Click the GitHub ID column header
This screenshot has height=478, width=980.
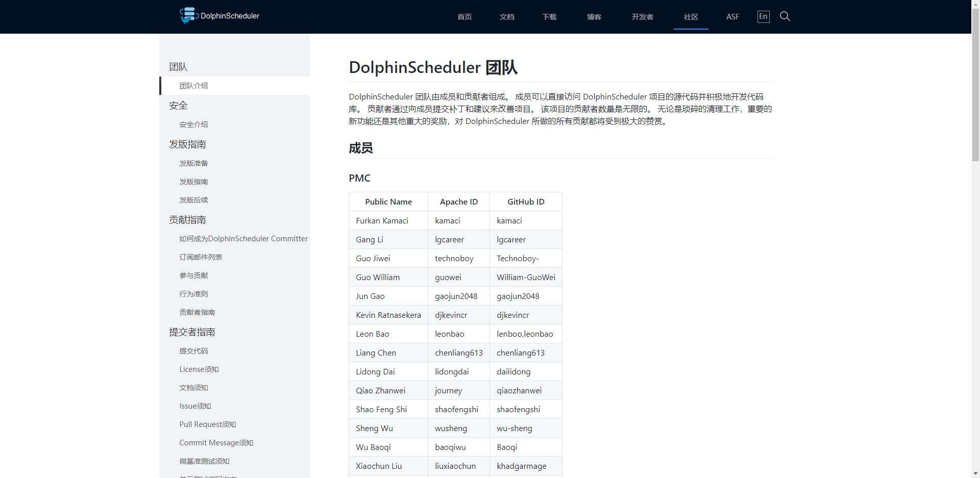pos(526,202)
